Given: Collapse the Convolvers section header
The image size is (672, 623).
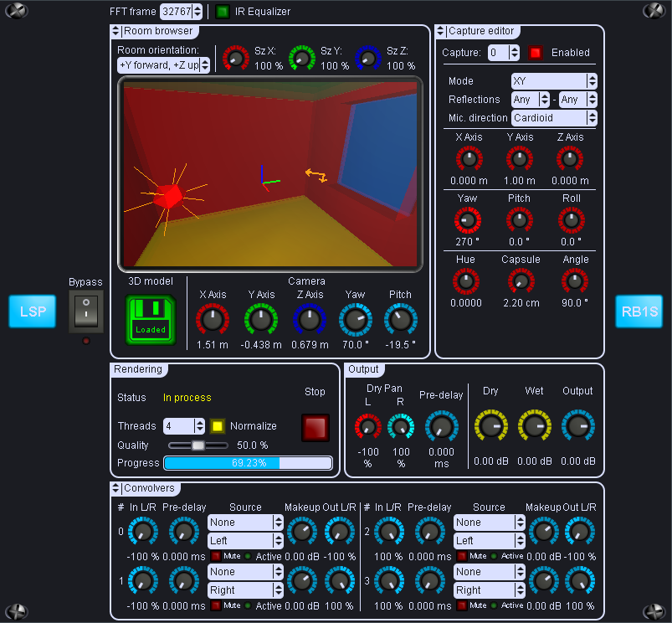Looking at the screenshot, I should (145, 488).
